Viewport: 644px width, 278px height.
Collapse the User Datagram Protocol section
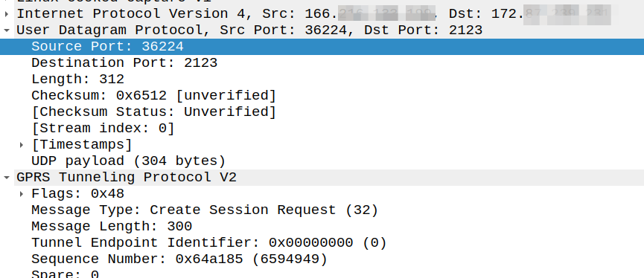(6, 30)
